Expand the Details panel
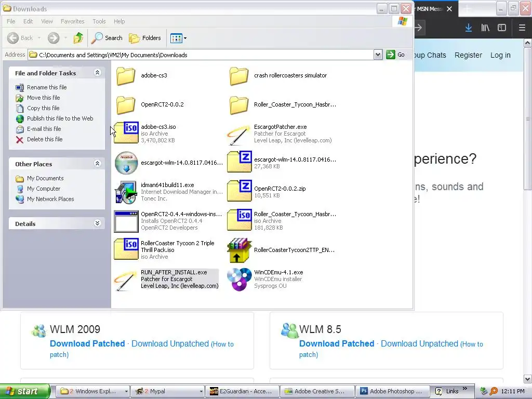The image size is (532, 399). tap(97, 223)
